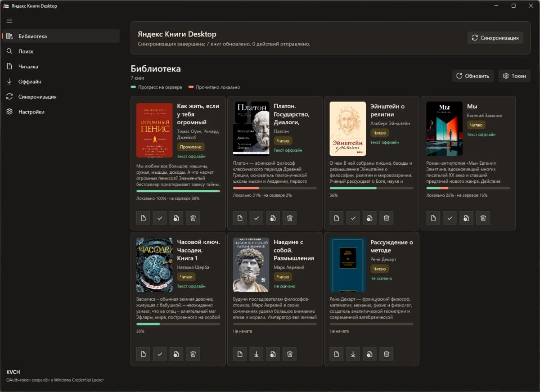
Task: Mark the Мы book as read with checkmark
Action: (450, 218)
